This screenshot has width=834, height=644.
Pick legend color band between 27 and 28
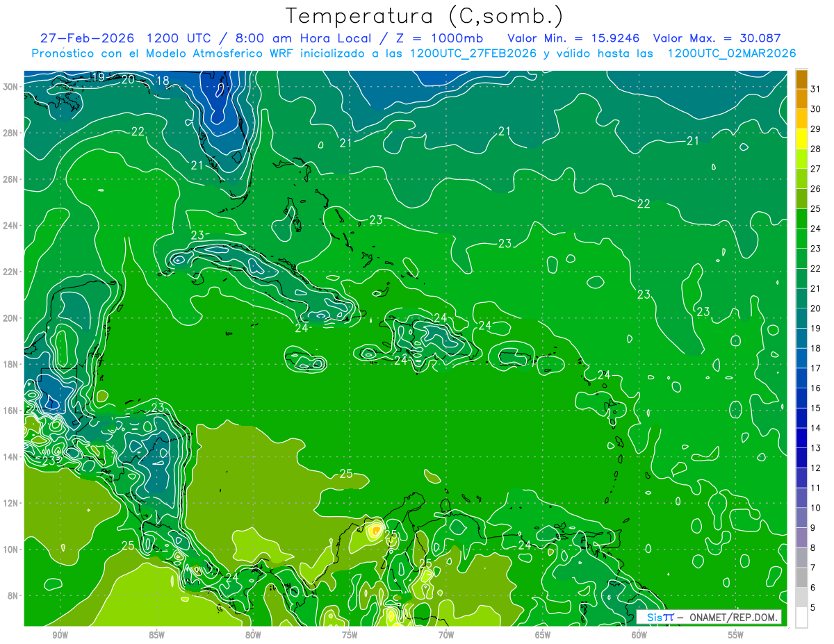tap(801, 158)
